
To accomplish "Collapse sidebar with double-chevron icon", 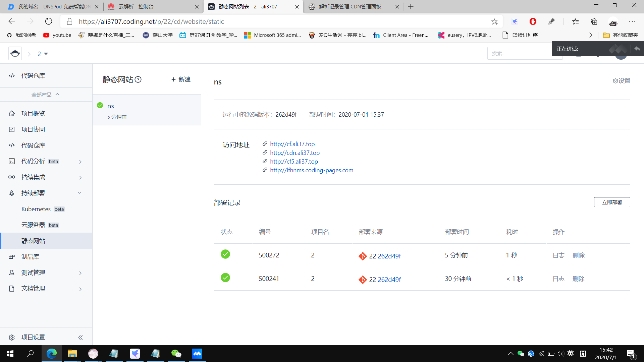I will [x=80, y=338].
